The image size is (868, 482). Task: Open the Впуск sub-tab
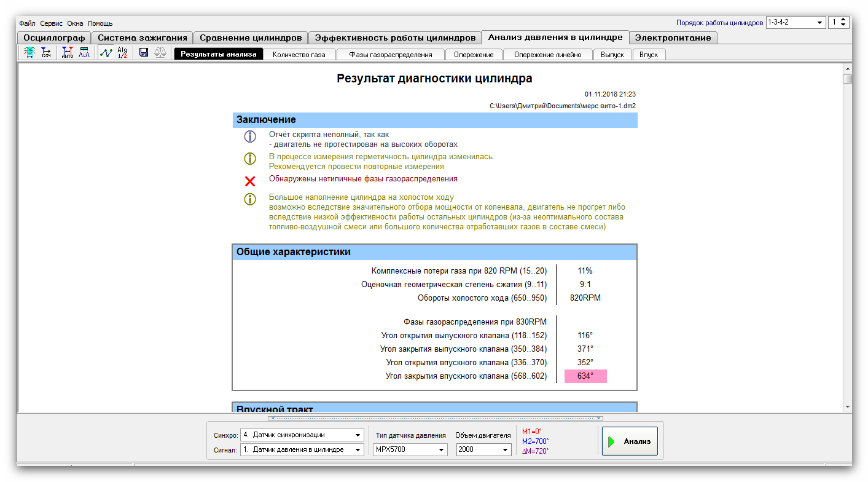tap(649, 54)
